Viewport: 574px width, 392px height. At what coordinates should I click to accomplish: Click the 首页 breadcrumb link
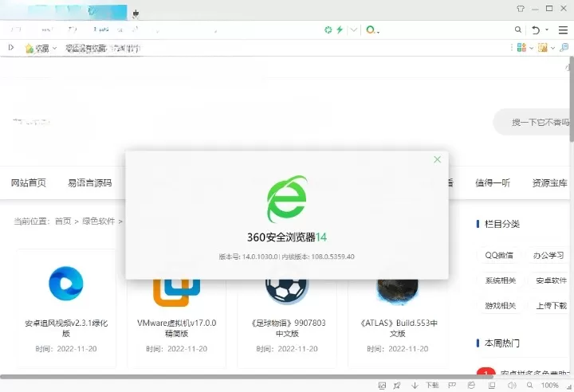coord(63,221)
